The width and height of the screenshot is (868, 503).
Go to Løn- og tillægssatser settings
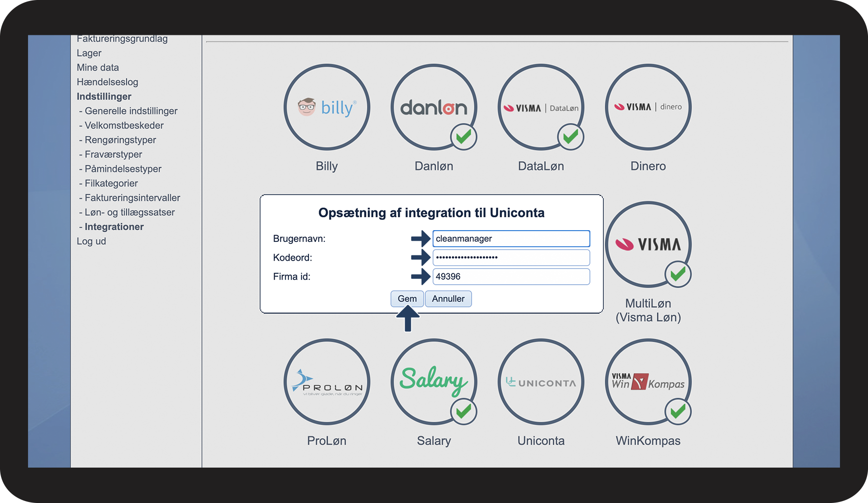pyautogui.click(x=130, y=212)
